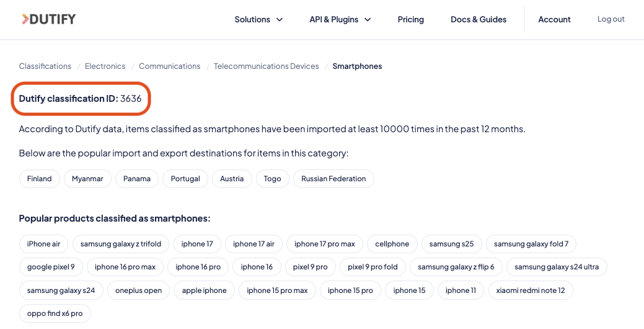Go to Communications breadcrumb
Screen dimensions: 644x329
tap(170, 66)
